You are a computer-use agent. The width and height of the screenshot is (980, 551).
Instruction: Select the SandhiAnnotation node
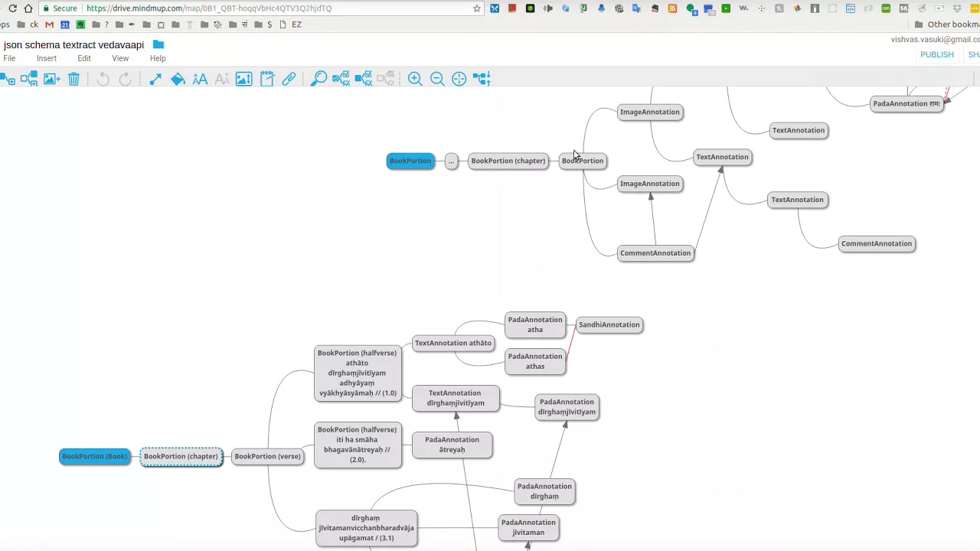pos(609,324)
